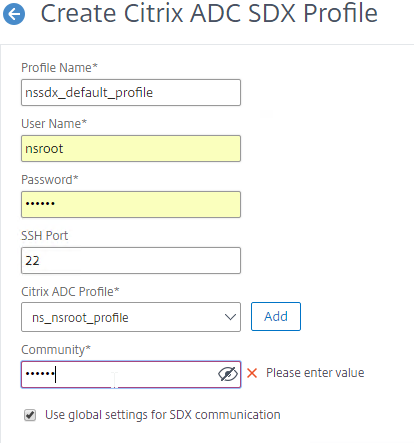This screenshot has width=414, height=443.
Task: Click the red X error icon
Action: (252, 373)
